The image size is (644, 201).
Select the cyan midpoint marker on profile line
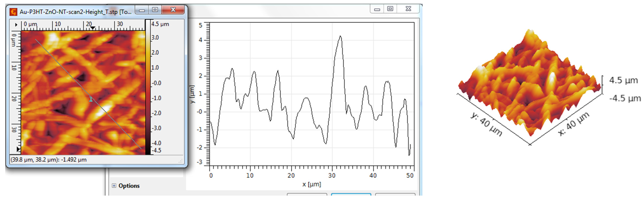coord(91,99)
